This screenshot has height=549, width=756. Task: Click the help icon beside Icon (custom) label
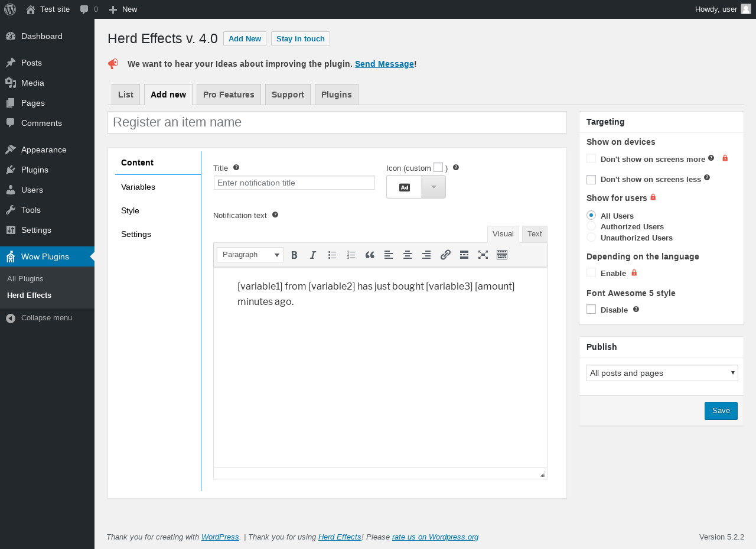click(x=456, y=167)
